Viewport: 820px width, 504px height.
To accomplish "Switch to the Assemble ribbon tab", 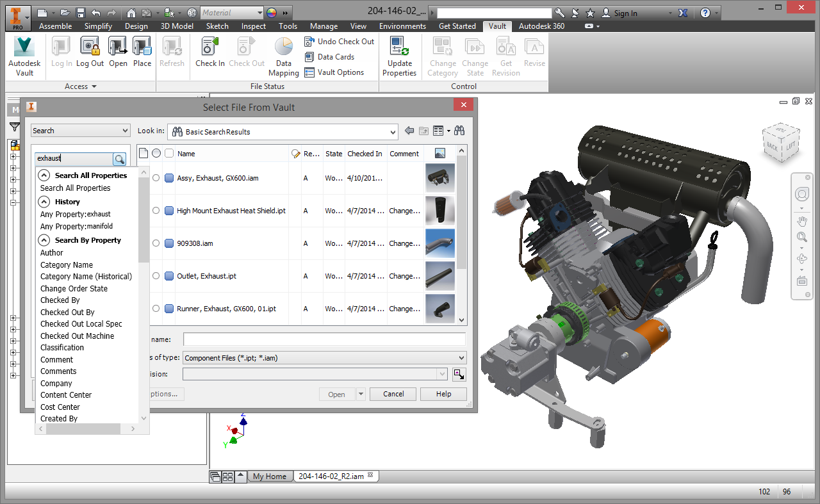I will [56, 26].
